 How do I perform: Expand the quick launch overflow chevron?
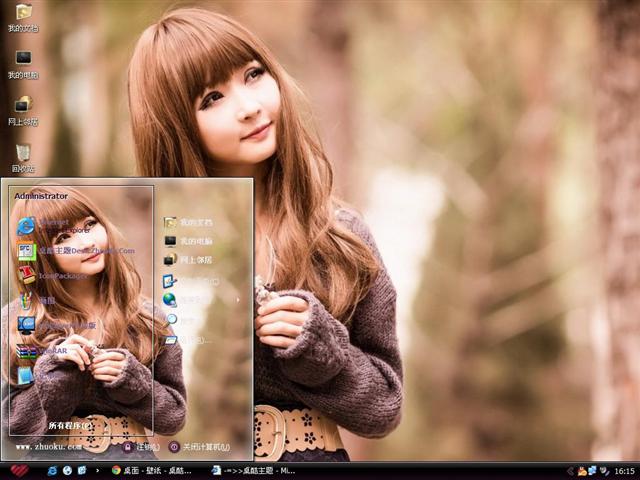click(97, 471)
